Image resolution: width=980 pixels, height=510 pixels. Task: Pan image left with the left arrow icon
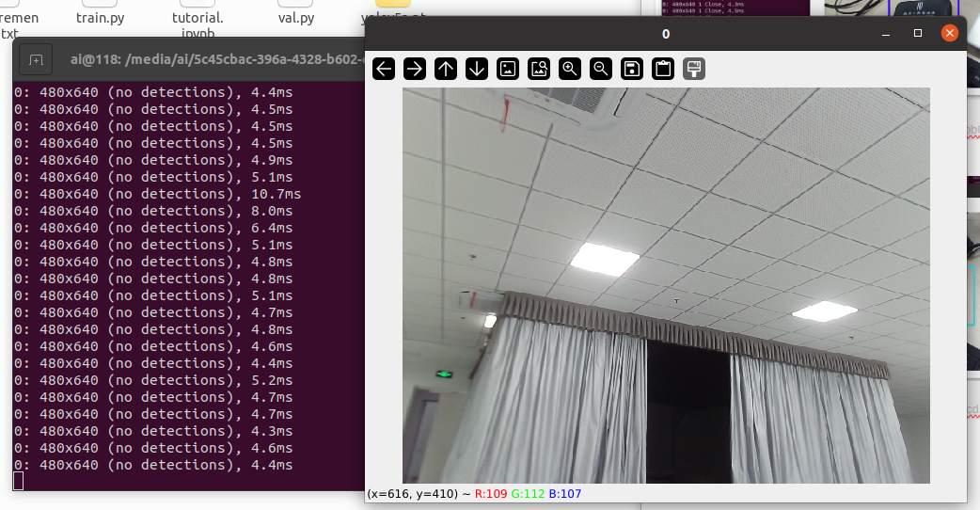tap(384, 69)
